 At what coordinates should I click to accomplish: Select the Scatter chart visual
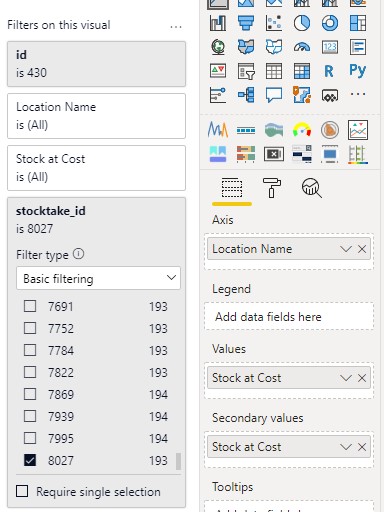tap(274, 23)
